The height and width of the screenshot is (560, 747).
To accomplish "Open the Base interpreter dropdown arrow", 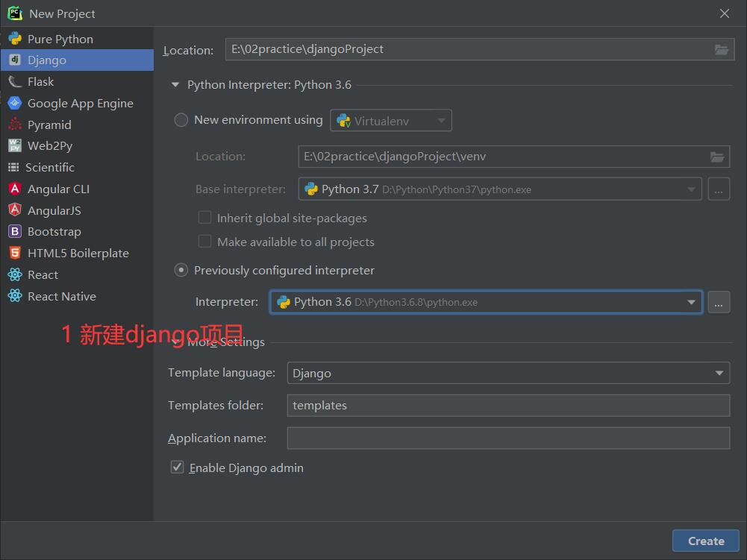I will 691,189.
